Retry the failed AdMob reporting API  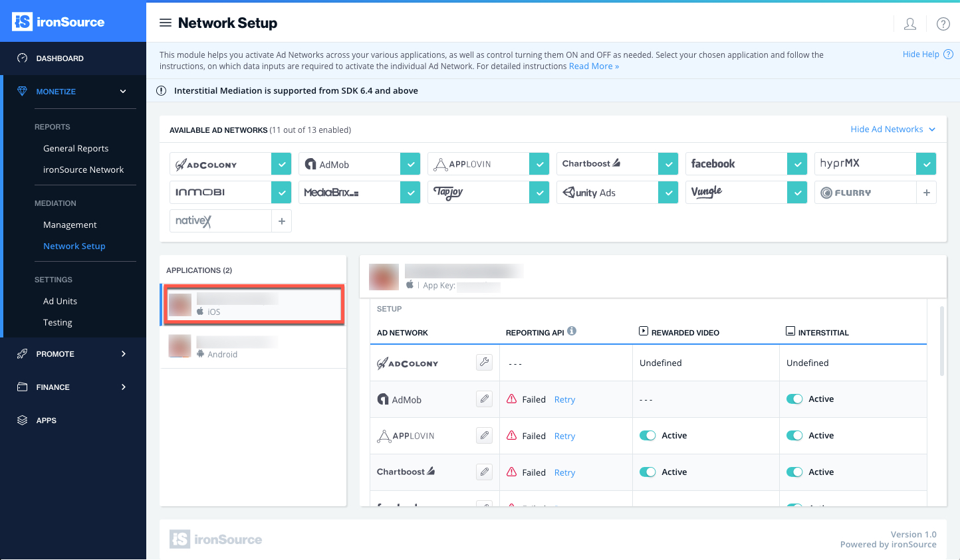pos(564,399)
